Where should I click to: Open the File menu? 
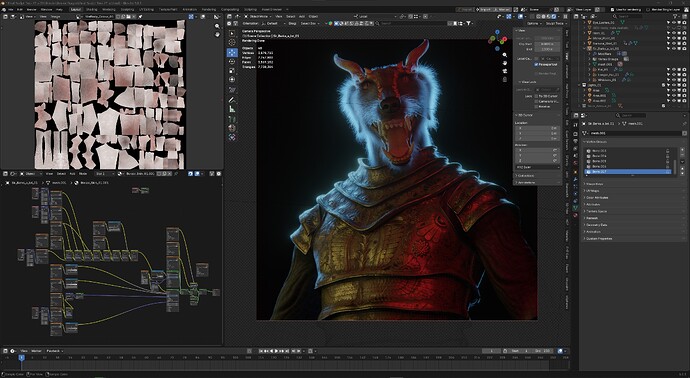coord(11,9)
